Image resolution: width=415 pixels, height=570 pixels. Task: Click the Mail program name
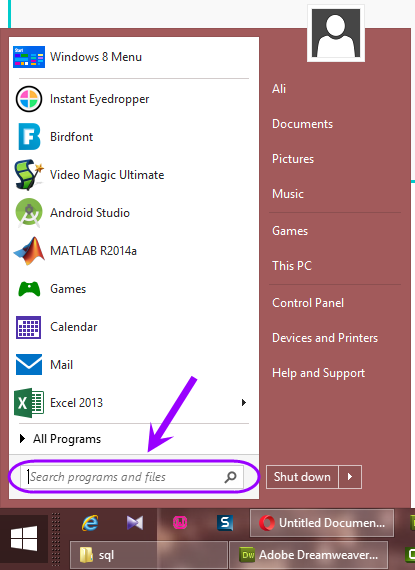[61, 365]
